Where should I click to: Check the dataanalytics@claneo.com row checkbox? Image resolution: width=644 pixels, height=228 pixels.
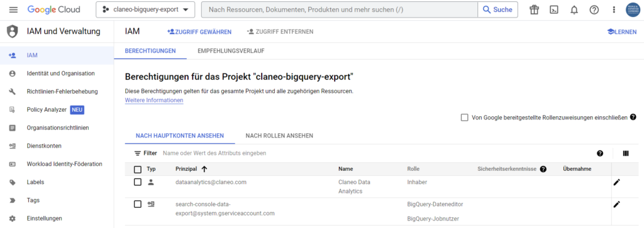[x=138, y=182]
